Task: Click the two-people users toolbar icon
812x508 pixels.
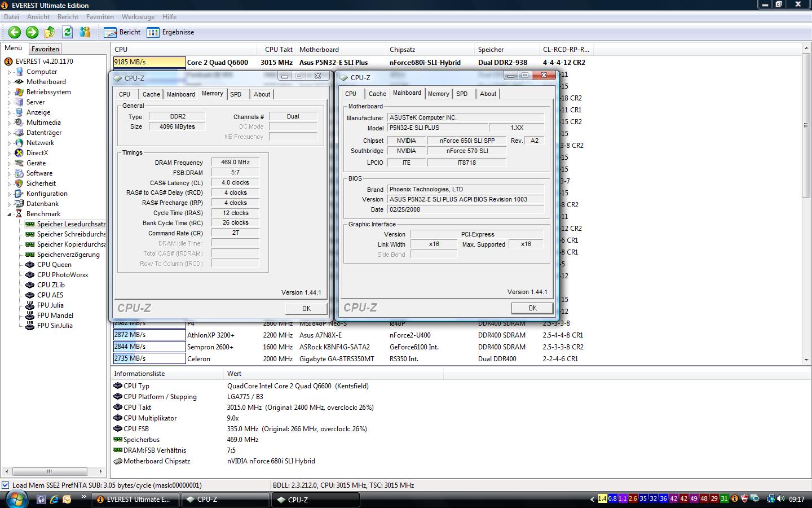Action: pos(85,32)
